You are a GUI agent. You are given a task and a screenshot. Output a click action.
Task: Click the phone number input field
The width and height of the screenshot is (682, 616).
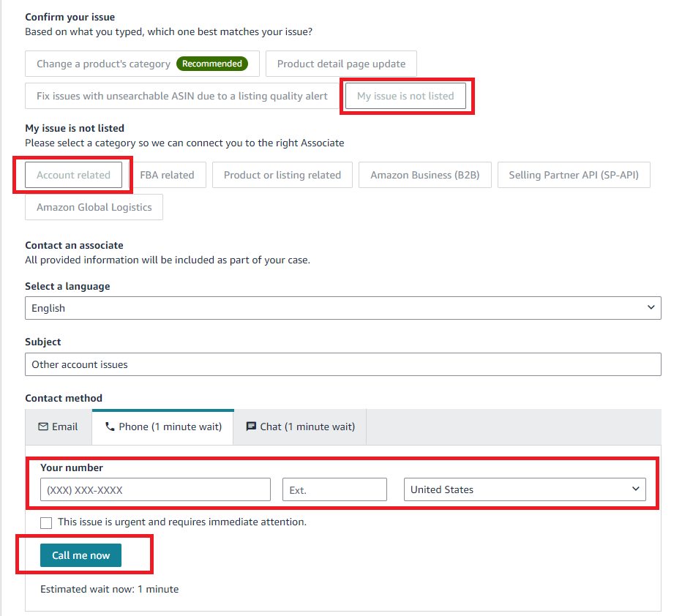tap(155, 489)
